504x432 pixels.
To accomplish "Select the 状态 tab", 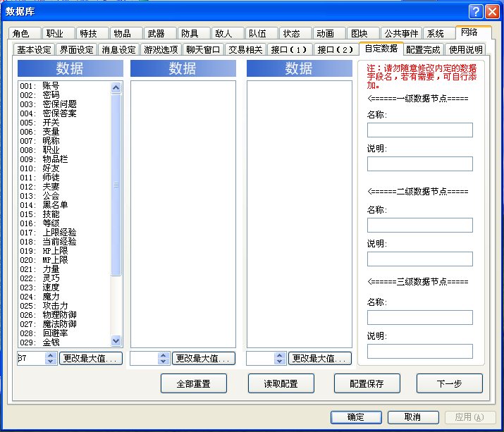I will [295, 33].
